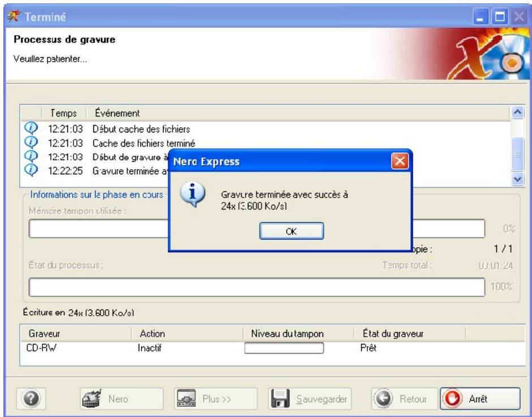Click the memory buffer used progress bar
Screen dimensions: 532x417
257,229
